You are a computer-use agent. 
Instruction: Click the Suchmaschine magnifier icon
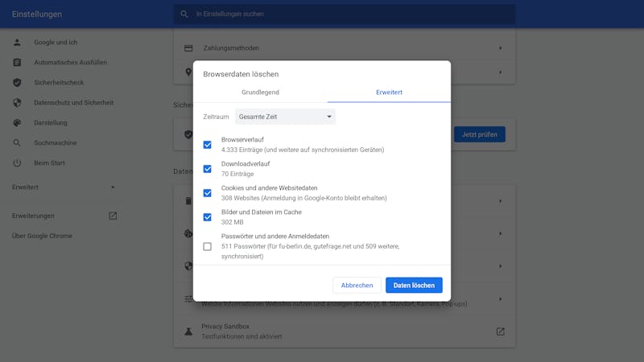17,142
